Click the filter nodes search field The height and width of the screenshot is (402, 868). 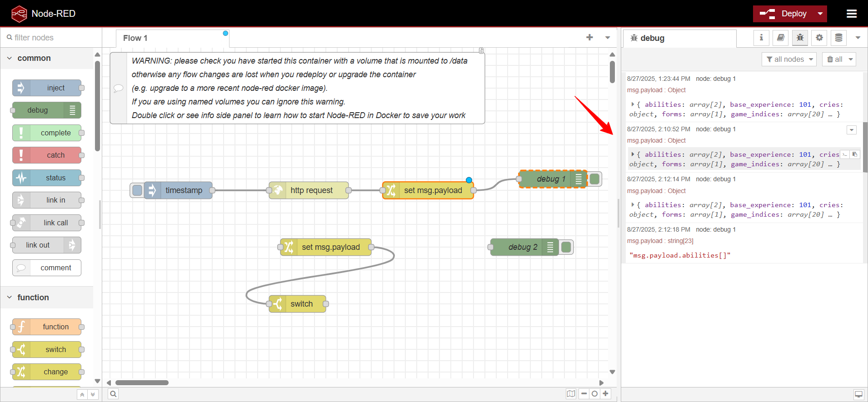click(51, 38)
